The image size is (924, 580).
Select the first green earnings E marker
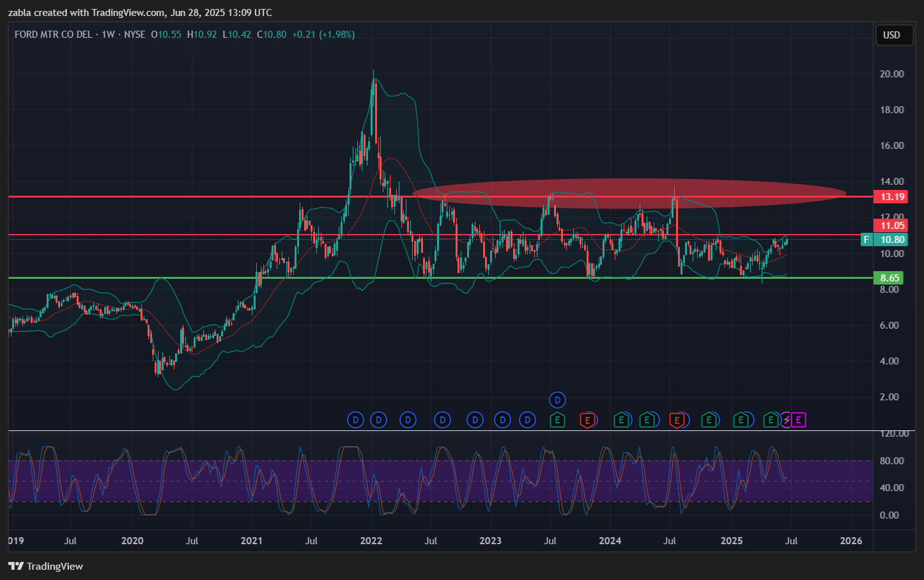pyautogui.click(x=557, y=420)
